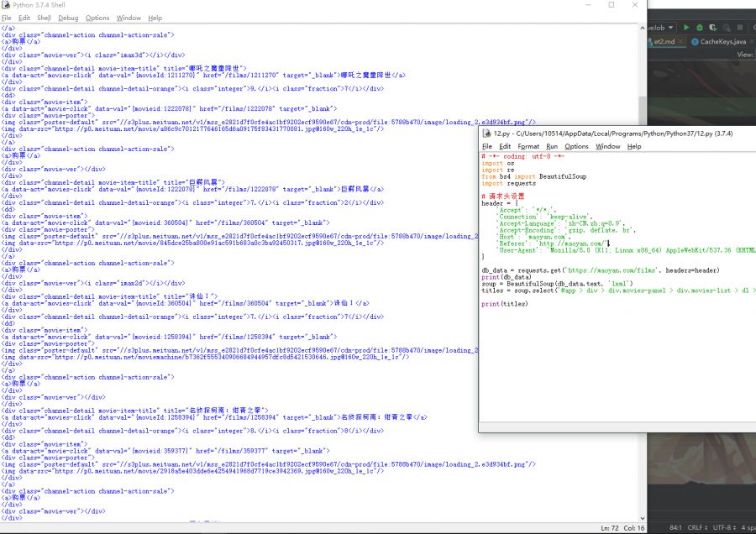Viewport: 756px width, 534px height.
Task: Open Run menu in 12.py editor
Action: (x=552, y=146)
